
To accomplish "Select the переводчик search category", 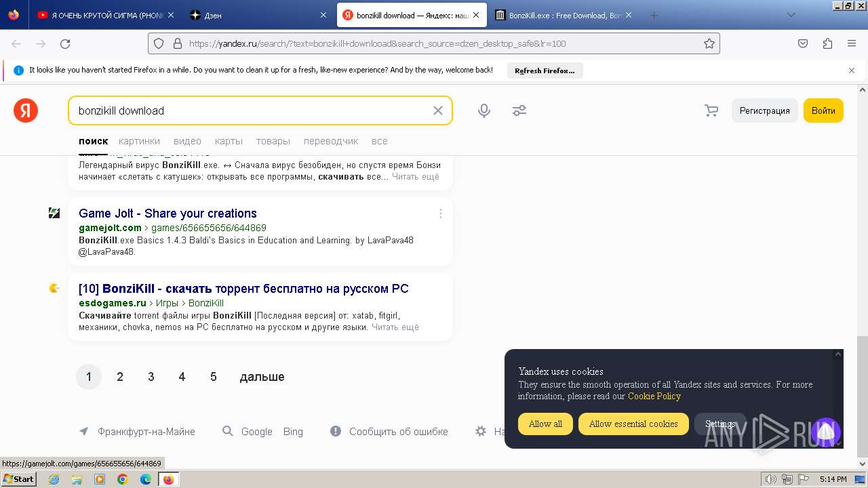I will click(x=331, y=141).
